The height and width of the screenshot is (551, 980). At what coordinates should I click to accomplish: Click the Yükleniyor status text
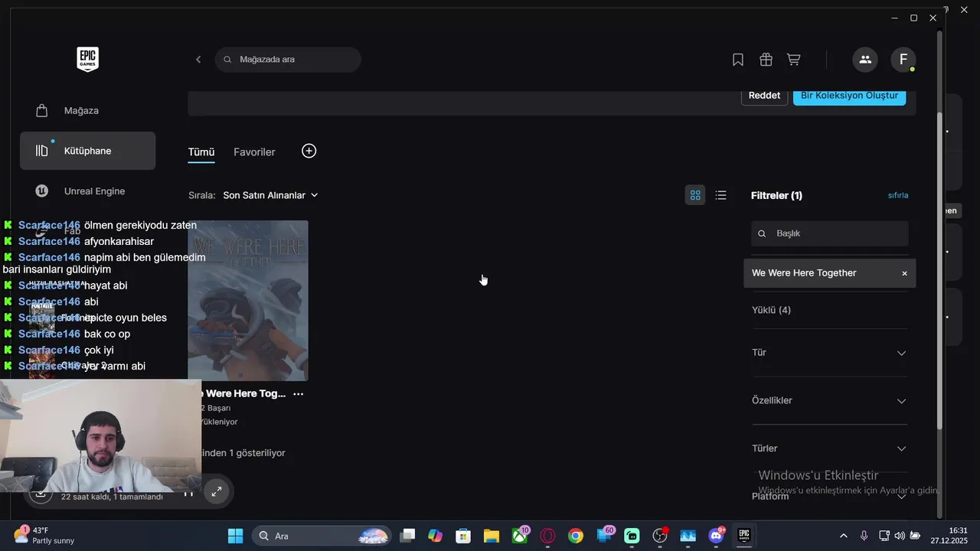point(219,422)
